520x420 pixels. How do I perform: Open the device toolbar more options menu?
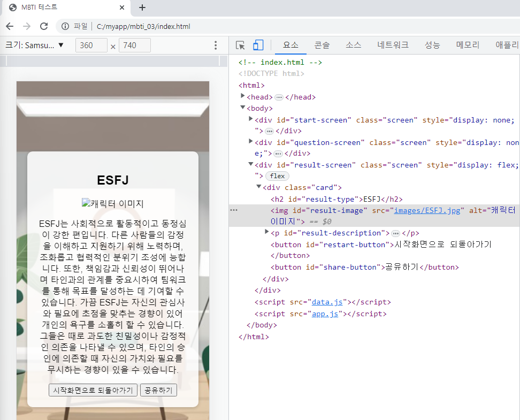pos(216,45)
